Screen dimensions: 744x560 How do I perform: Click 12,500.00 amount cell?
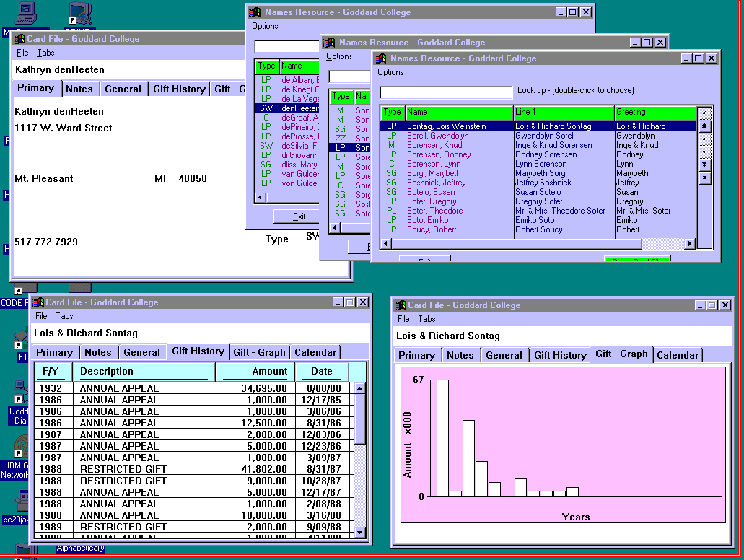click(x=255, y=423)
